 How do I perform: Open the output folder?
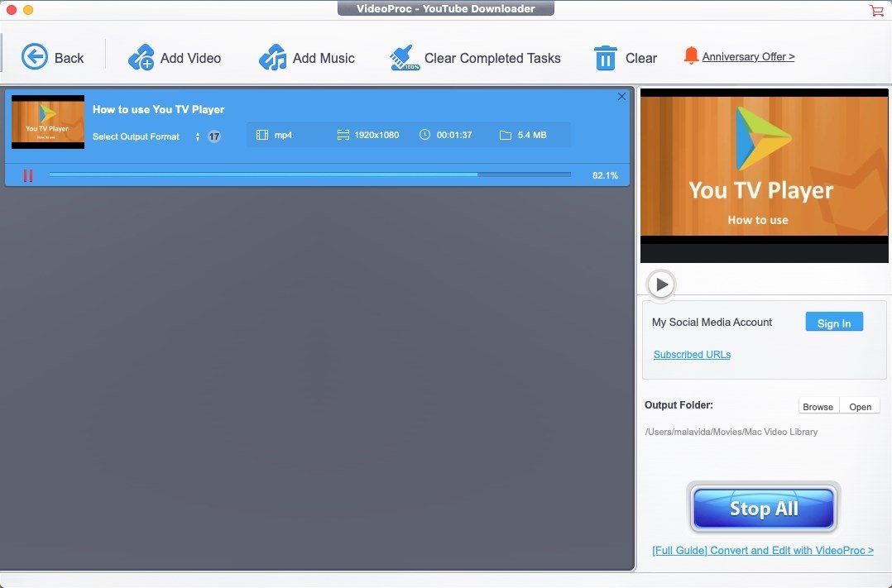coord(861,407)
